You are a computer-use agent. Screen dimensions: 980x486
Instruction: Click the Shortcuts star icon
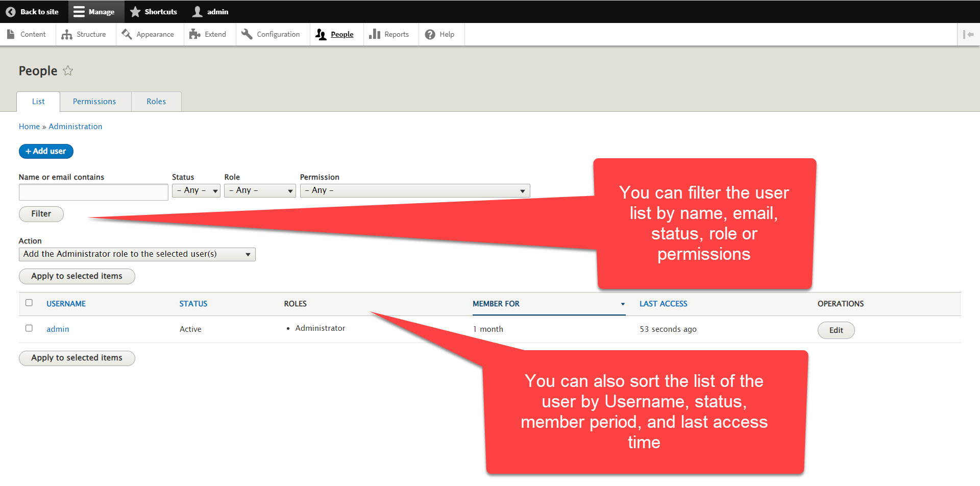click(x=135, y=11)
